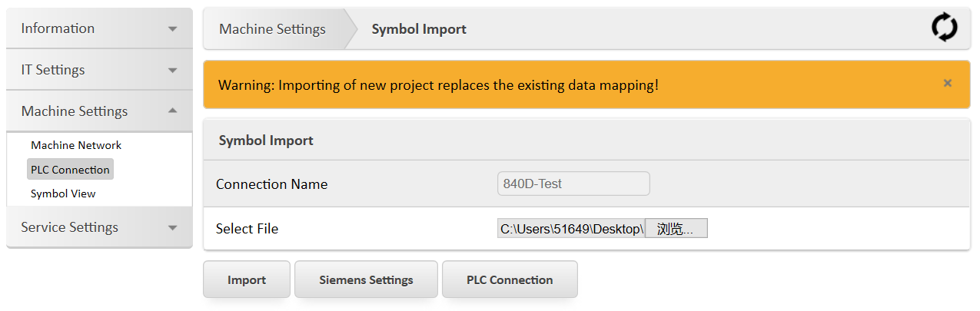This screenshot has width=980, height=311.
Task: Collapse the Machine Settings sidebar arrow
Action: point(172,111)
